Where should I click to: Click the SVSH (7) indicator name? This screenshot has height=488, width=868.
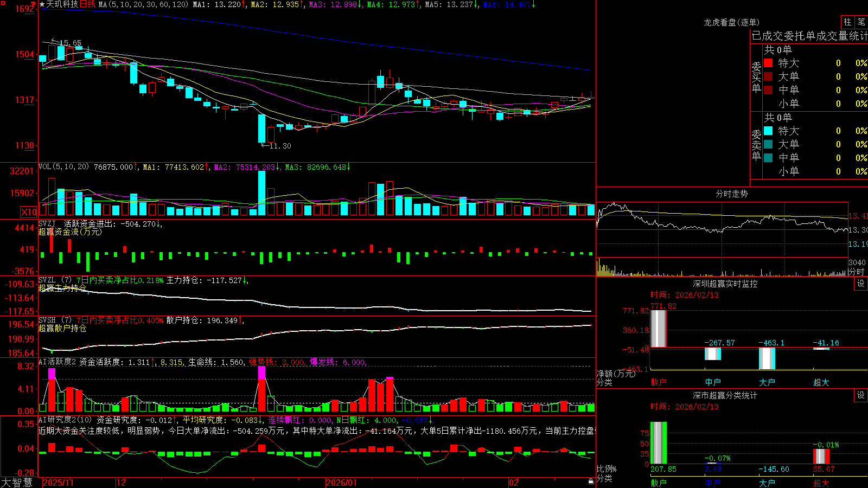coord(55,320)
